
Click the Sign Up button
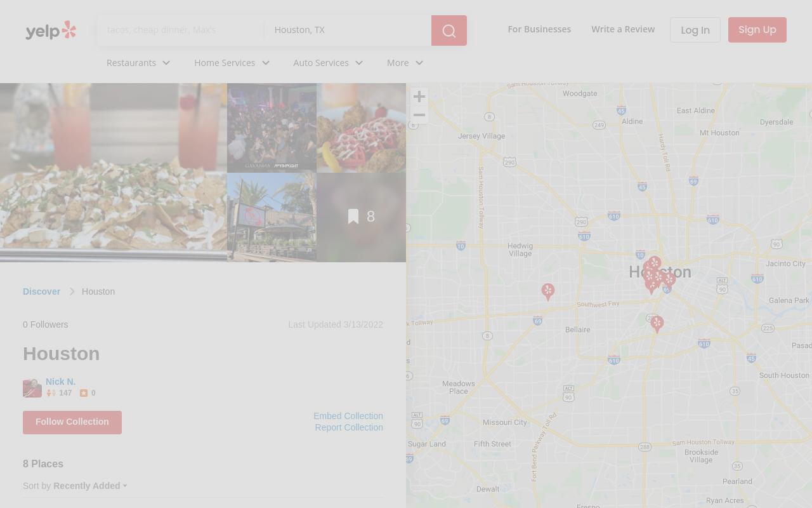(x=757, y=30)
